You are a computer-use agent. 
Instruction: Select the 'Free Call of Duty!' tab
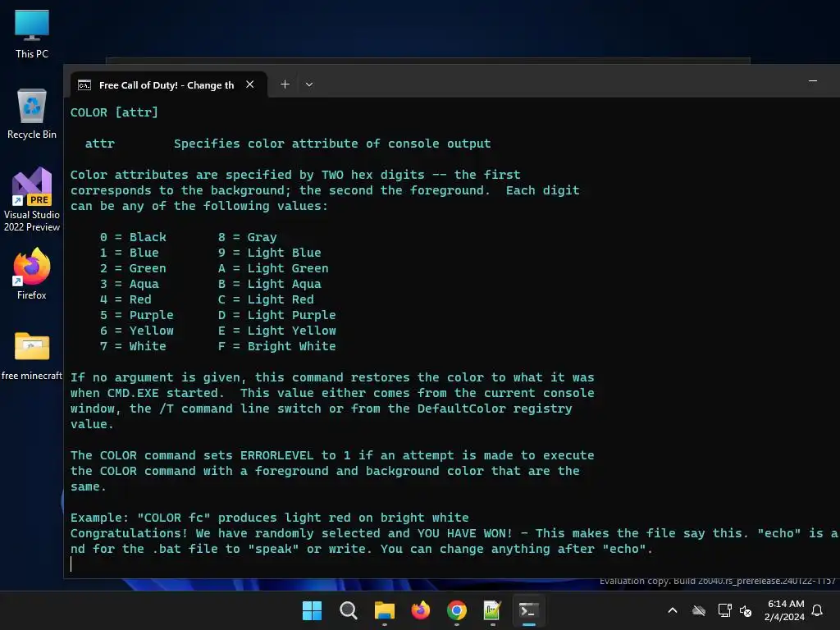[168, 84]
